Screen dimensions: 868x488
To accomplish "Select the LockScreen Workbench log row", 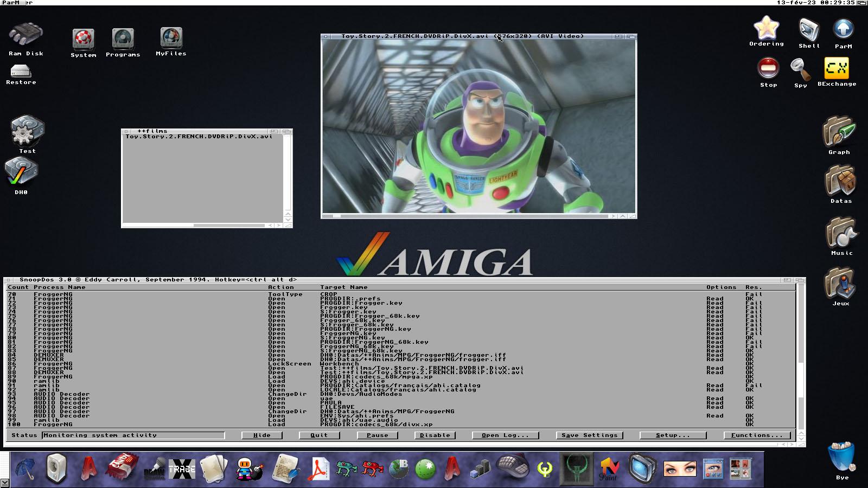I will [x=400, y=364].
